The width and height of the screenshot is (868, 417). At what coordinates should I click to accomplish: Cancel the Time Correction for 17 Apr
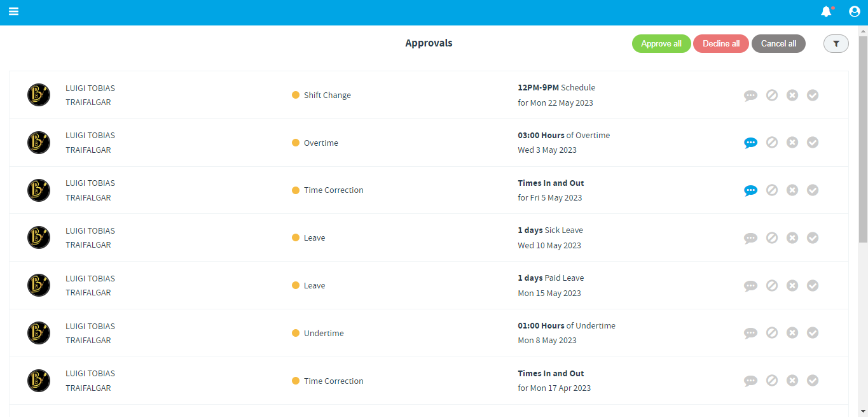pos(772,380)
